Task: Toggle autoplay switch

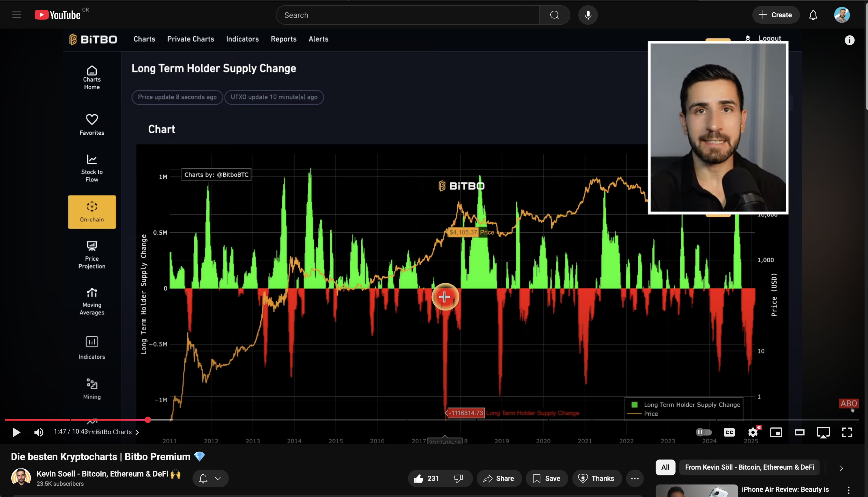Action: [703, 432]
